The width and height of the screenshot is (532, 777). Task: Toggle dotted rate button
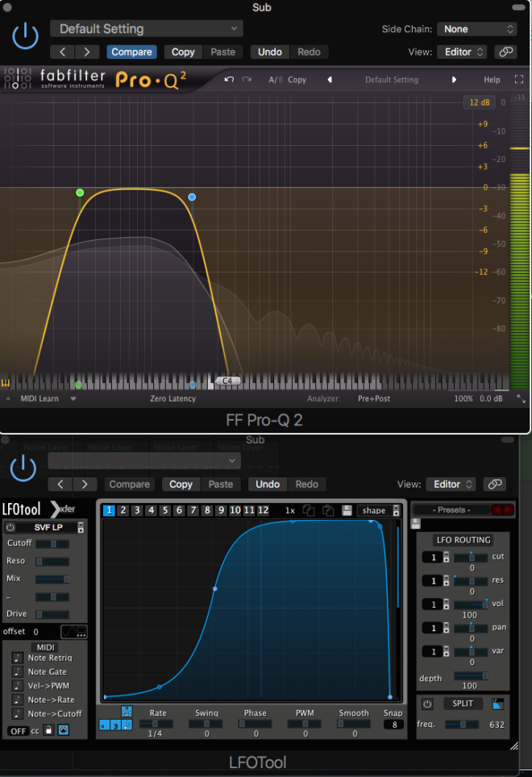[x=103, y=725]
